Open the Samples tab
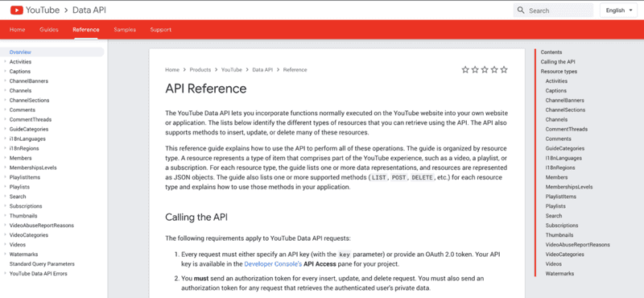 (125, 30)
